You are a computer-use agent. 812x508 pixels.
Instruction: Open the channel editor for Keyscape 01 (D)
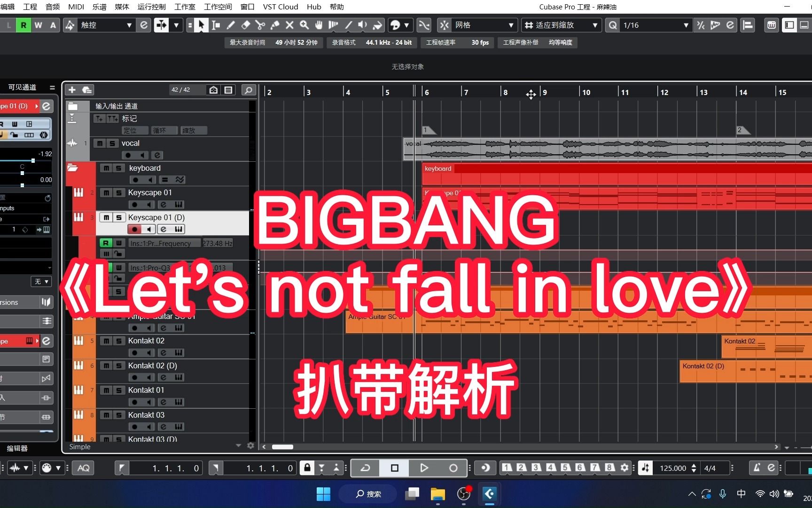[163, 229]
